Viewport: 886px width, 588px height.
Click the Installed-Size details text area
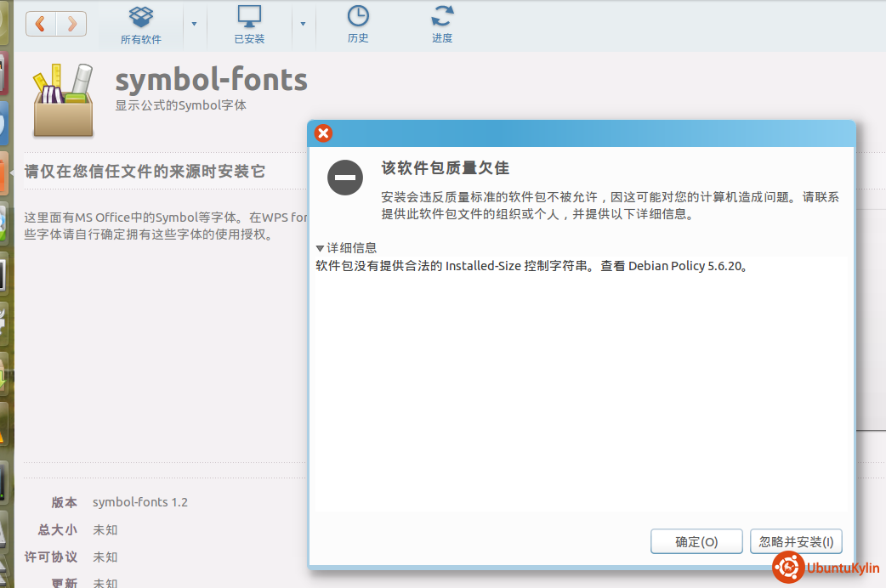[531, 266]
